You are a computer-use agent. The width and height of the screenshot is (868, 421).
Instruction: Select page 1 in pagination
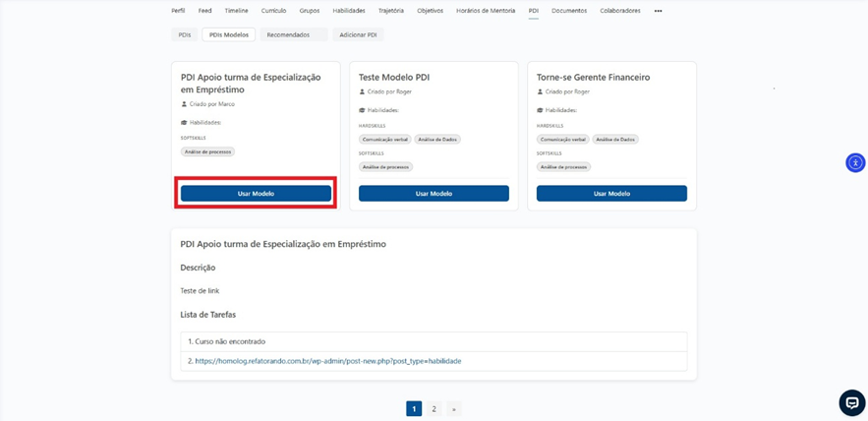tap(414, 408)
